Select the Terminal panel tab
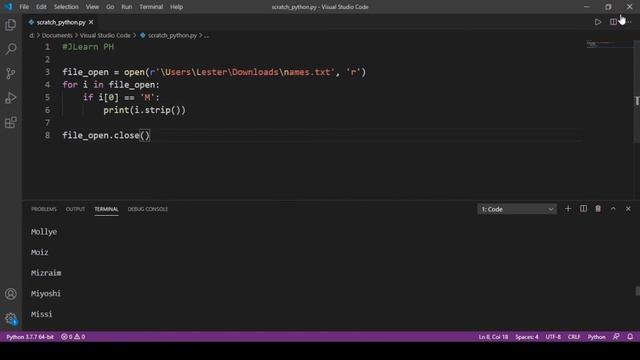The height and width of the screenshot is (360, 640). [107, 209]
